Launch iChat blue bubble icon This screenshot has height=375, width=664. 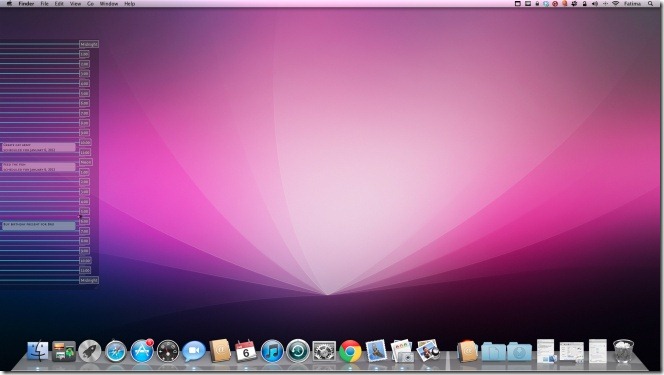point(194,351)
